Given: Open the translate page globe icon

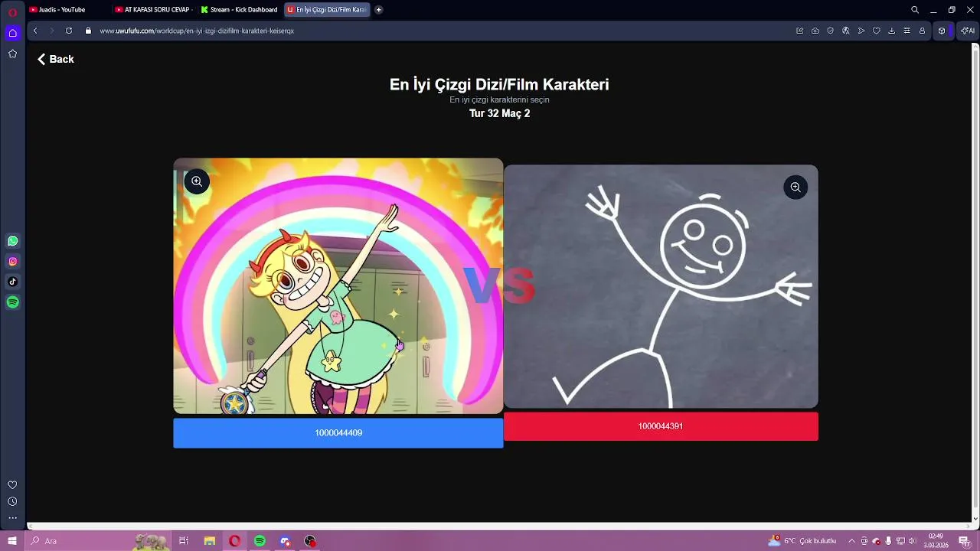Looking at the screenshot, I should pos(846,31).
